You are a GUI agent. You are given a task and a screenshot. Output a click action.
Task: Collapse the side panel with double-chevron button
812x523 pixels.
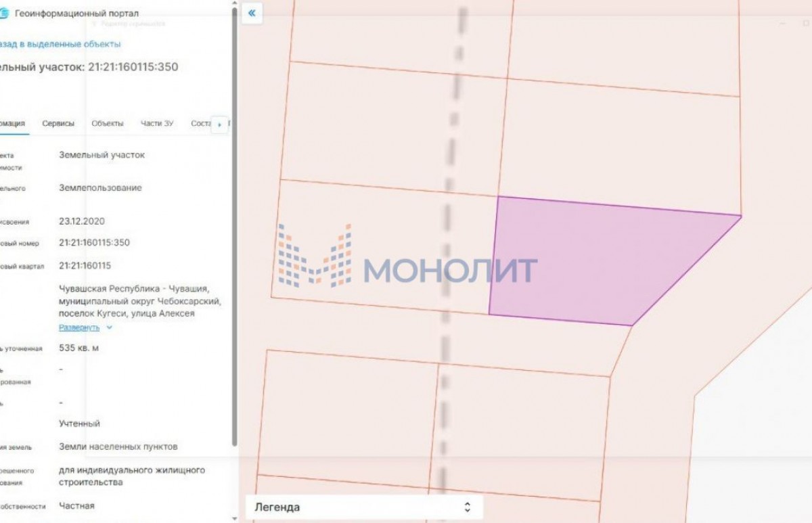click(252, 13)
